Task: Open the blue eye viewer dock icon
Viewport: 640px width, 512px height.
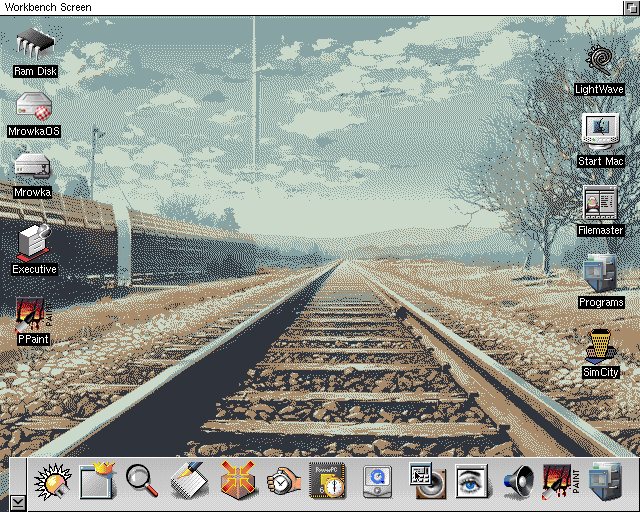Action: coord(472,481)
